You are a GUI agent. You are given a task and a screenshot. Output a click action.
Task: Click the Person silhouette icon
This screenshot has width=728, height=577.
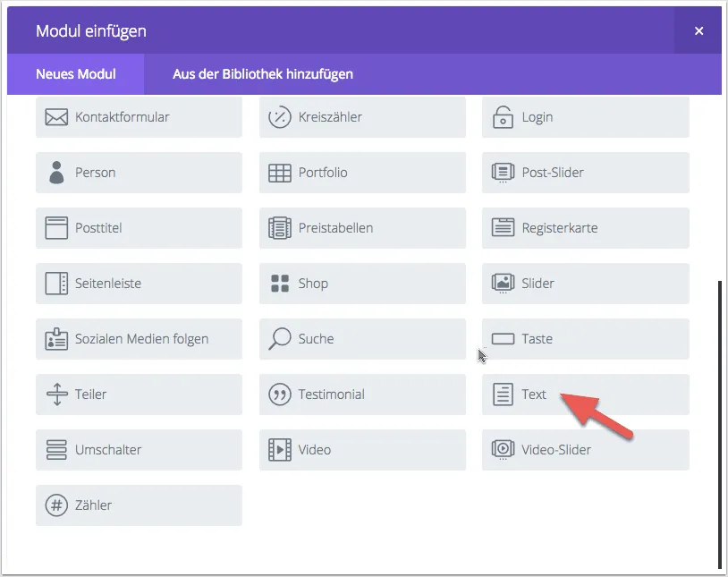(x=56, y=173)
